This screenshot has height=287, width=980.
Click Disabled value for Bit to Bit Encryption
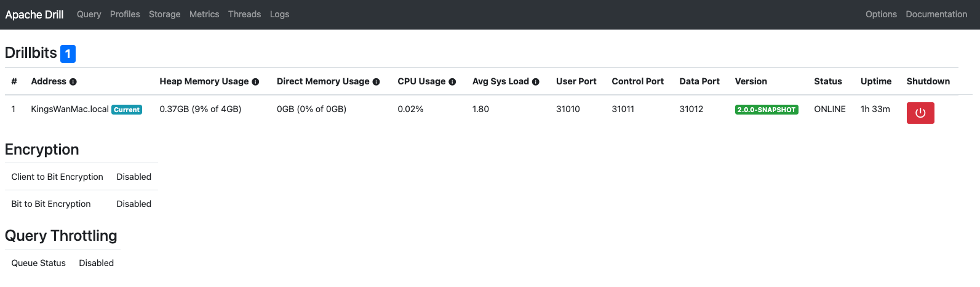click(x=134, y=204)
